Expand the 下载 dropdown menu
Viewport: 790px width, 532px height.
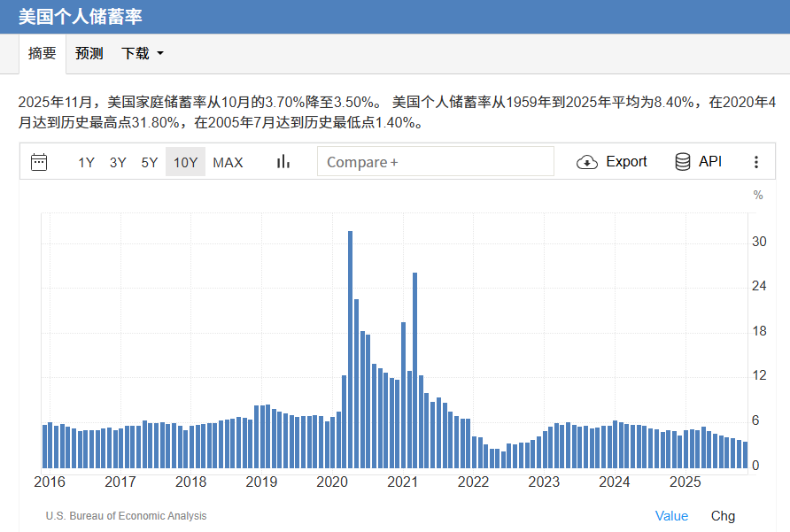tap(142, 53)
